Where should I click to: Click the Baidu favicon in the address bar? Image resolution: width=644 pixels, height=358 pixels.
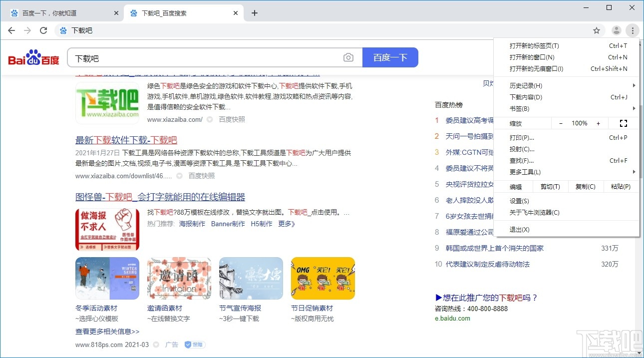coord(62,30)
